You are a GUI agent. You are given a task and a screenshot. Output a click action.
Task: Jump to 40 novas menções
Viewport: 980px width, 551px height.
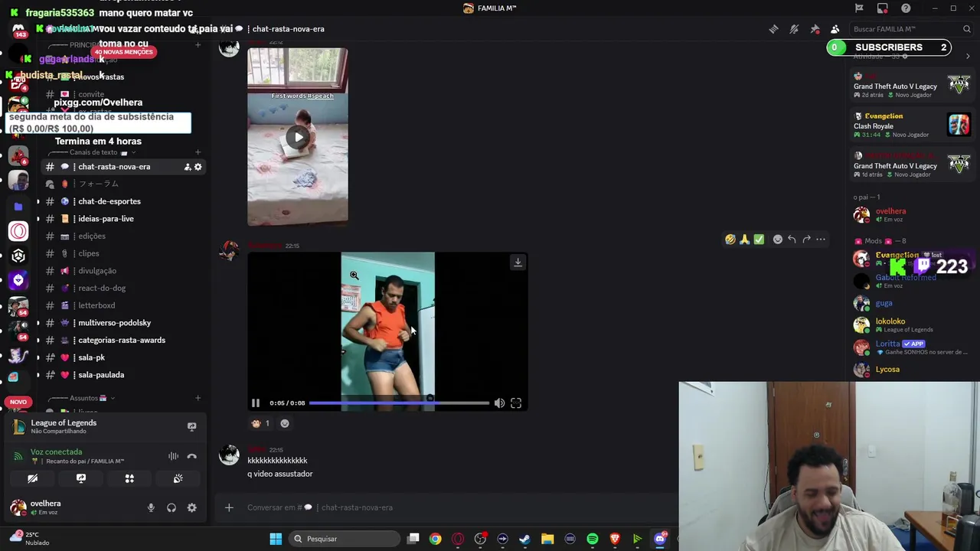(124, 52)
